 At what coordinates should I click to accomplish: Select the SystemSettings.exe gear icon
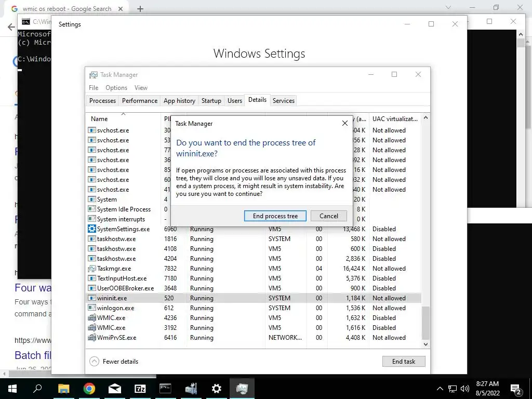click(91, 229)
